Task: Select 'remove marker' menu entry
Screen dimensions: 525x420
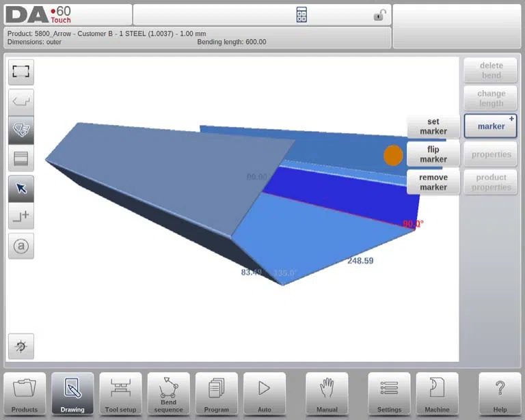Action: (x=433, y=182)
